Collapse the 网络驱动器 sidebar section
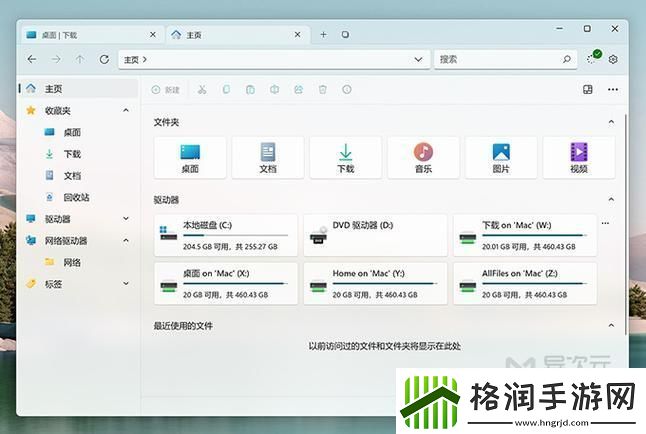Screen dimensions: 646x434 126,240
